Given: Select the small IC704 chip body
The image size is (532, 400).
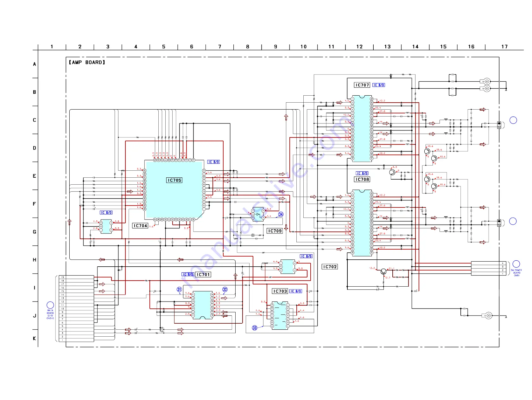Looking at the screenshot, I should [x=106, y=226].
